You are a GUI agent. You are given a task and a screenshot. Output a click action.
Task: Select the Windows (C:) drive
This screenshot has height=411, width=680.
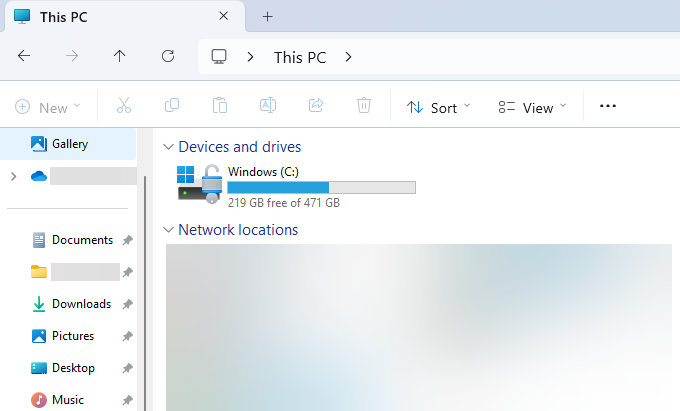296,186
